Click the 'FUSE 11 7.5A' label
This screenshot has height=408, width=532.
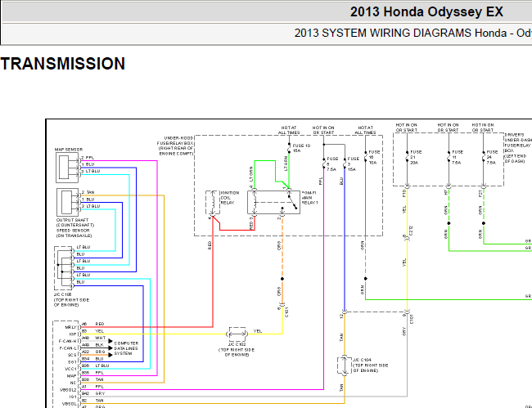(458, 157)
